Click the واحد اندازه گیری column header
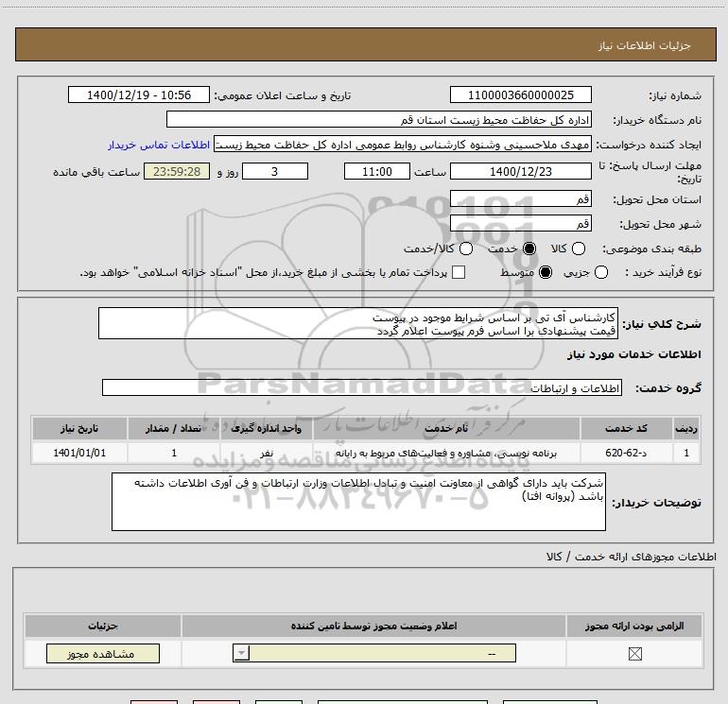 point(266,428)
